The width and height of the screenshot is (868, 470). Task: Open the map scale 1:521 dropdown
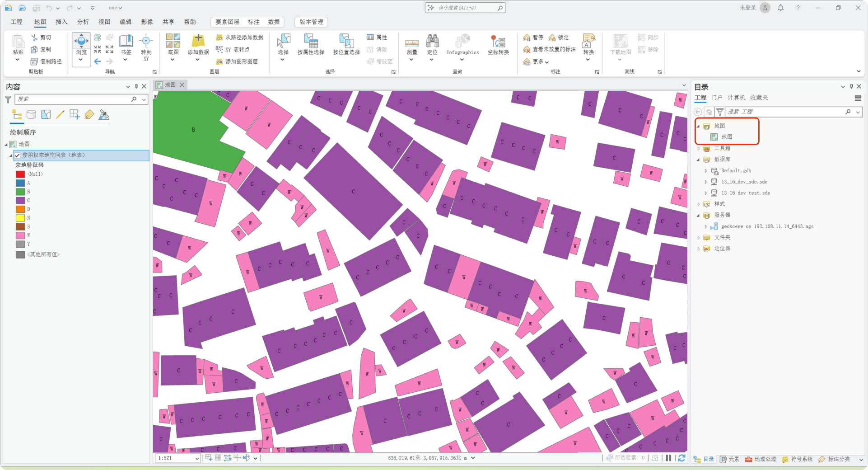click(x=197, y=458)
